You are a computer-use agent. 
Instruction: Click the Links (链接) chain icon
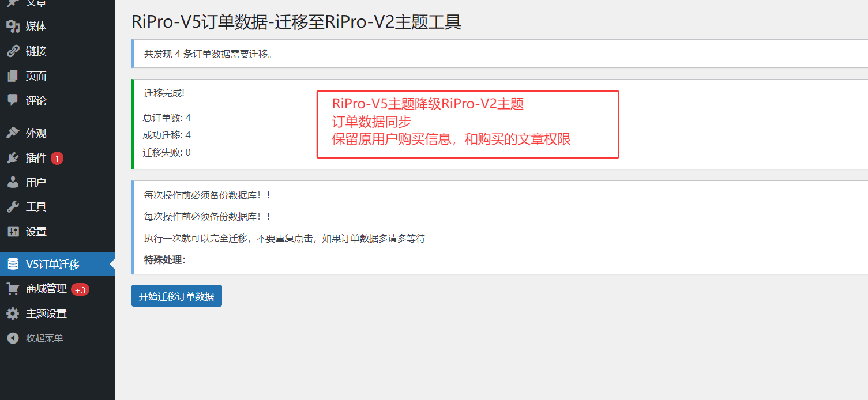[x=13, y=51]
